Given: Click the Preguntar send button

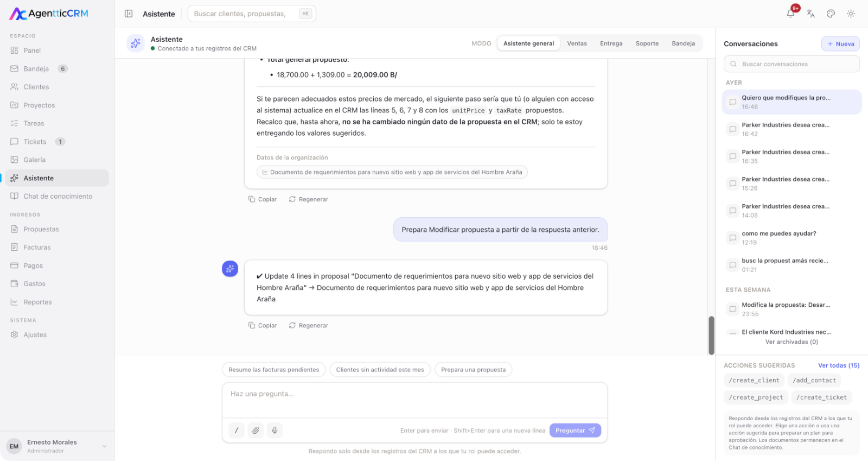Looking at the screenshot, I should 575,430.
